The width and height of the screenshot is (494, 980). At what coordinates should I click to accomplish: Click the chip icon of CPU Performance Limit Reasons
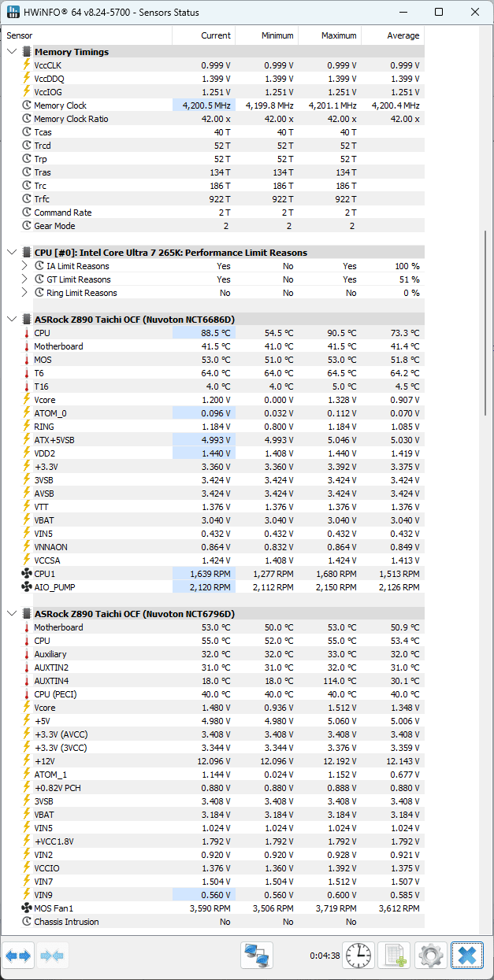click(x=27, y=253)
